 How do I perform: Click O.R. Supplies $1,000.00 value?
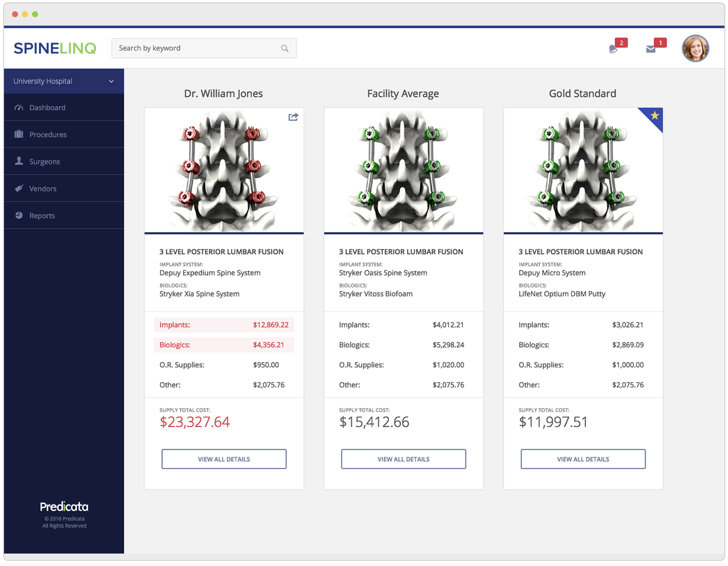coord(628,365)
